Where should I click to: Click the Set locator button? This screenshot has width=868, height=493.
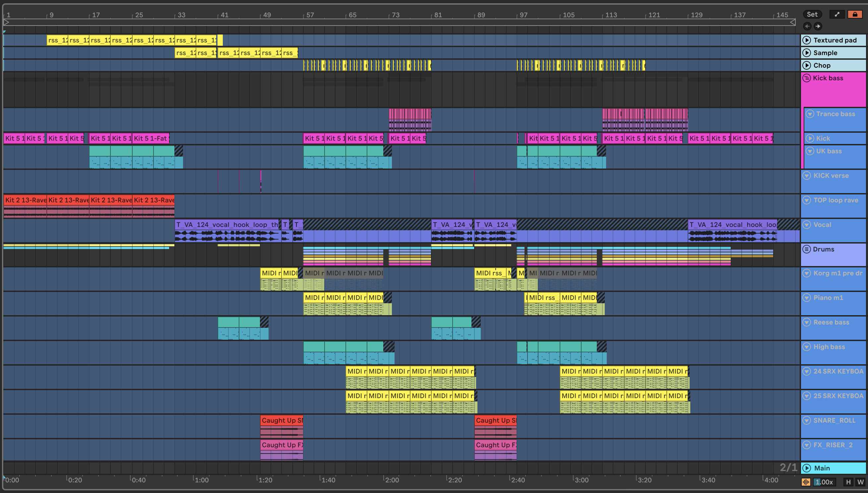coord(812,14)
